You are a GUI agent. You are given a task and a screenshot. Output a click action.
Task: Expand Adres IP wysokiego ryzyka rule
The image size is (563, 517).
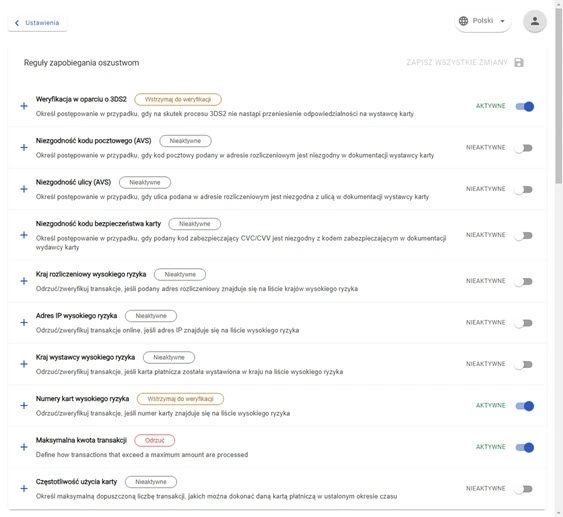pos(24,322)
